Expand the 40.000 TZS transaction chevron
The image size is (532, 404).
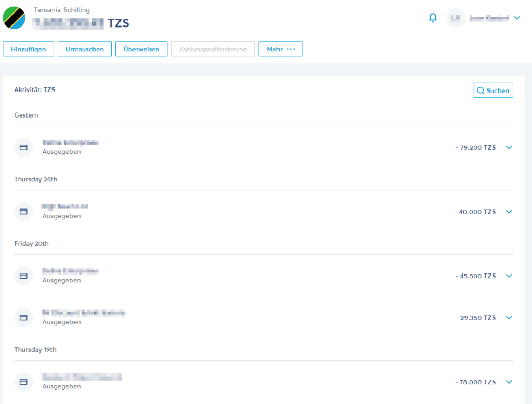click(509, 212)
